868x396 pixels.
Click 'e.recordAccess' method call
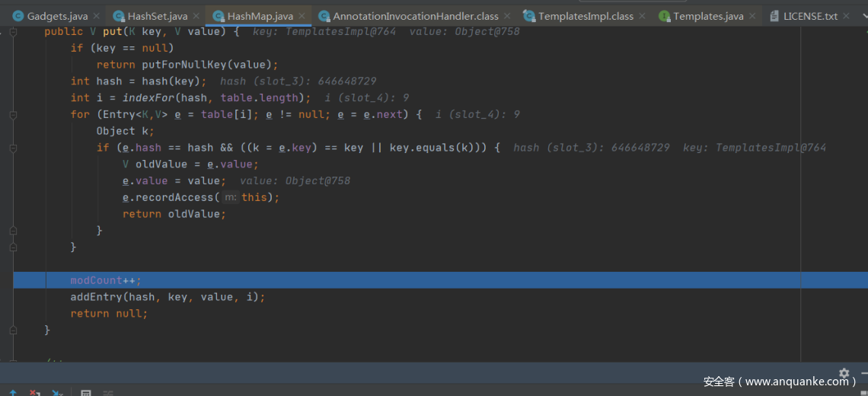pos(171,198)
